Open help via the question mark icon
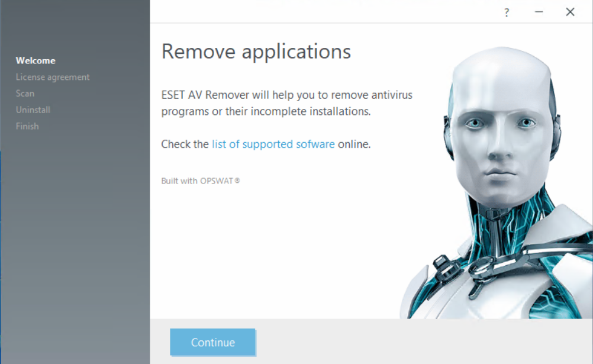 pyautogui.click(x=507, y=12)
